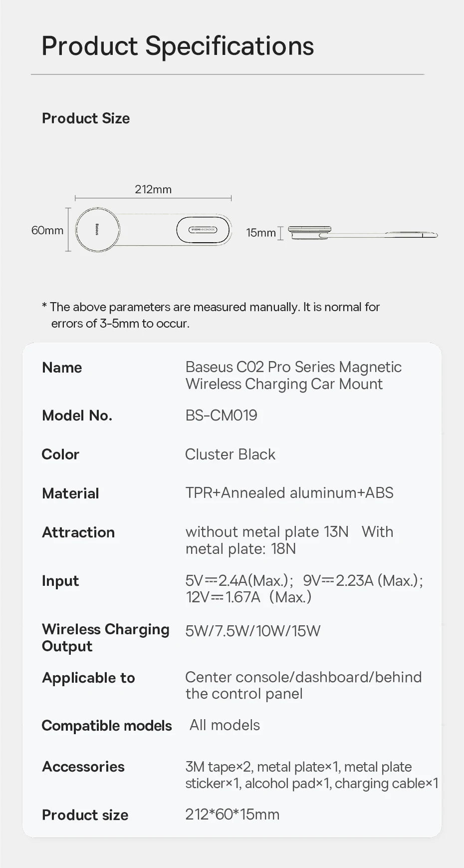464x868 pixels.
Task: Click the manual measurement error footnote
Action: tap(212, 315)
